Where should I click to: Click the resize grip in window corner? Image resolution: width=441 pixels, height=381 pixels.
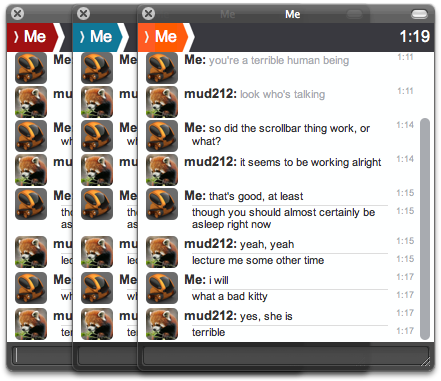[426, 362]
